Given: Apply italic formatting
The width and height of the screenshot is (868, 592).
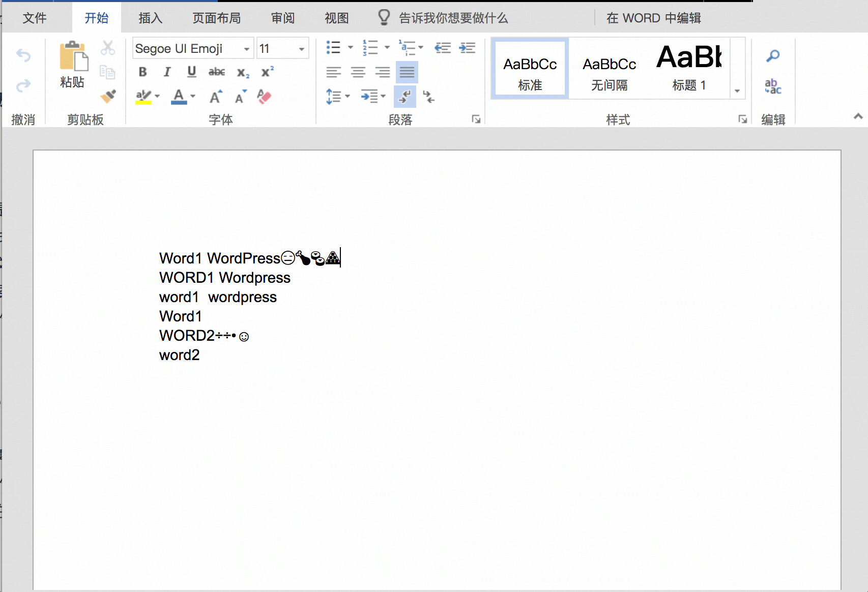Looking at the screenshot, I should coord(167,72).
